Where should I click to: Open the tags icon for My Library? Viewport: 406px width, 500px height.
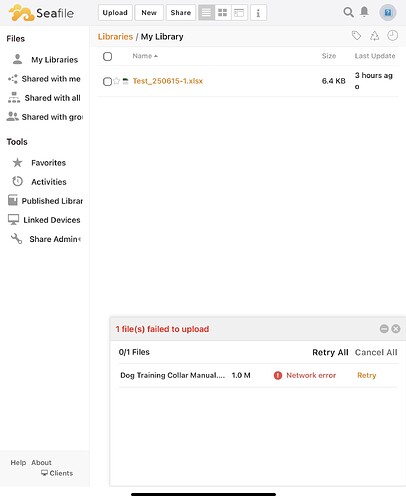pyautogui.click(x=356, y=35)
